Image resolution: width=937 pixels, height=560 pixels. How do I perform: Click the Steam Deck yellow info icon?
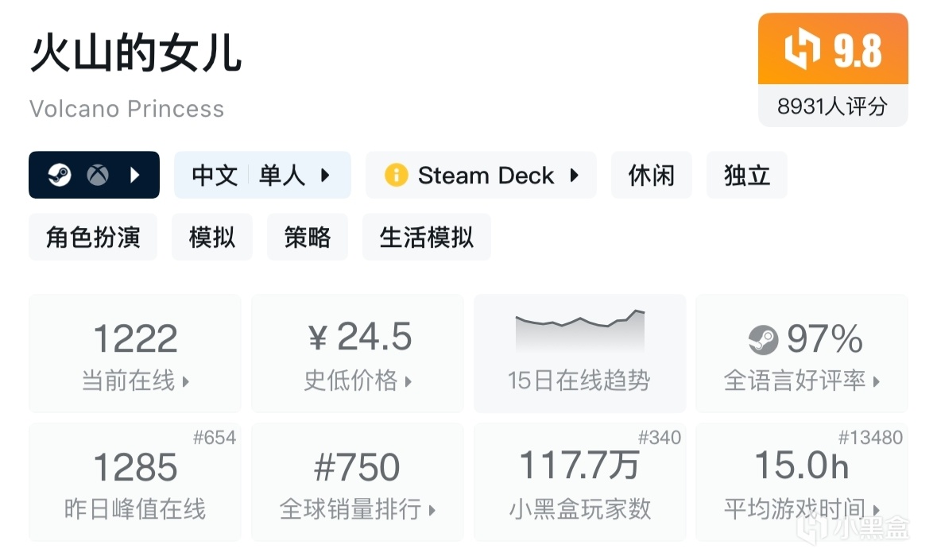(396, 175)
